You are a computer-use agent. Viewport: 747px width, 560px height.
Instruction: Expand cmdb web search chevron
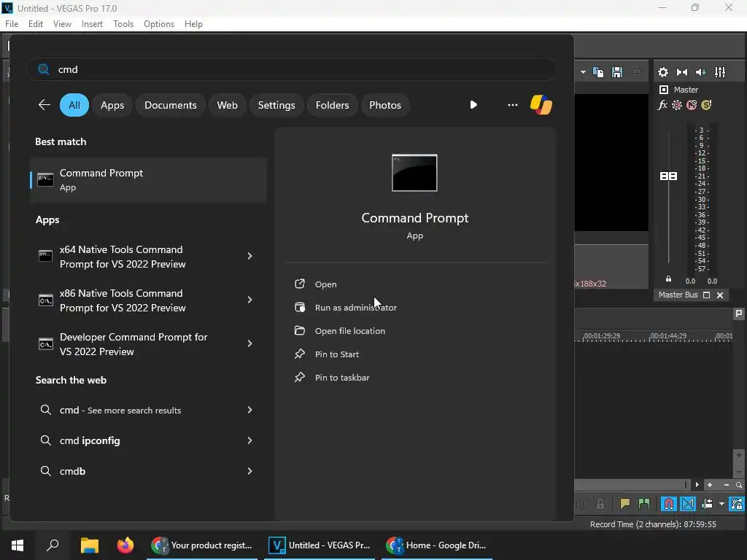point(249,471)
